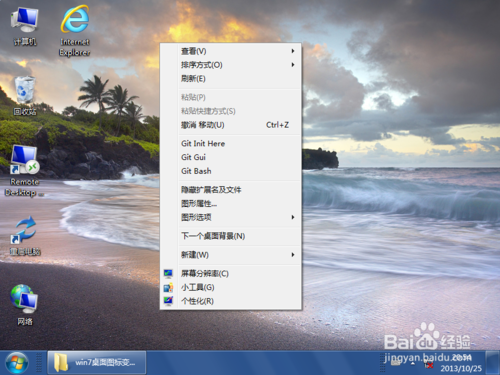The image size is (500, 375).
Task: Click the 屏幕分辨率(C) monitor icon entry
Action: [231, 274]
